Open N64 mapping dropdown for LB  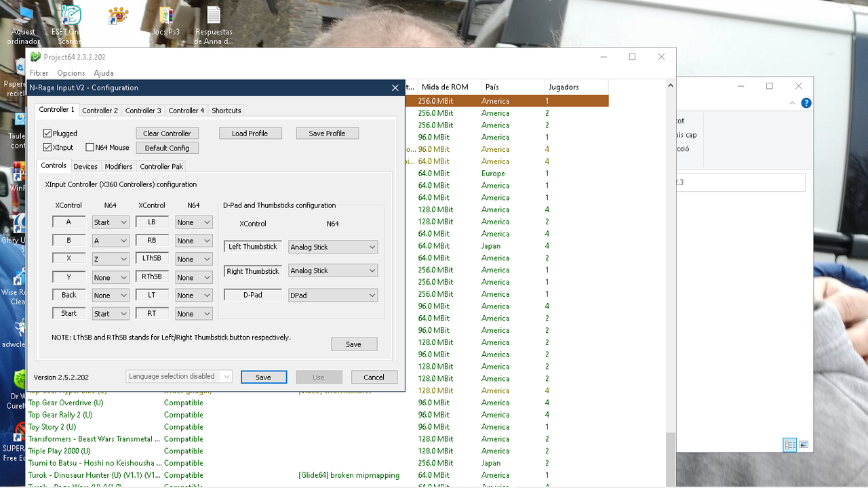pos(194,222)
